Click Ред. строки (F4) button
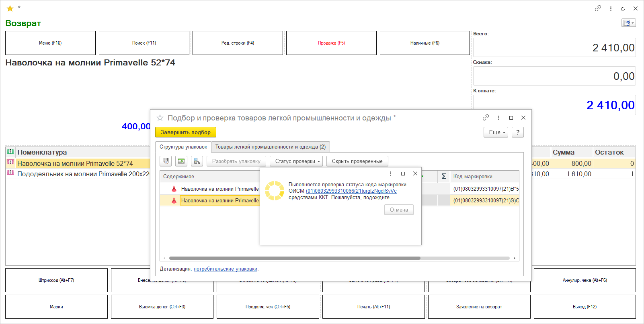 tap(238, 43)
